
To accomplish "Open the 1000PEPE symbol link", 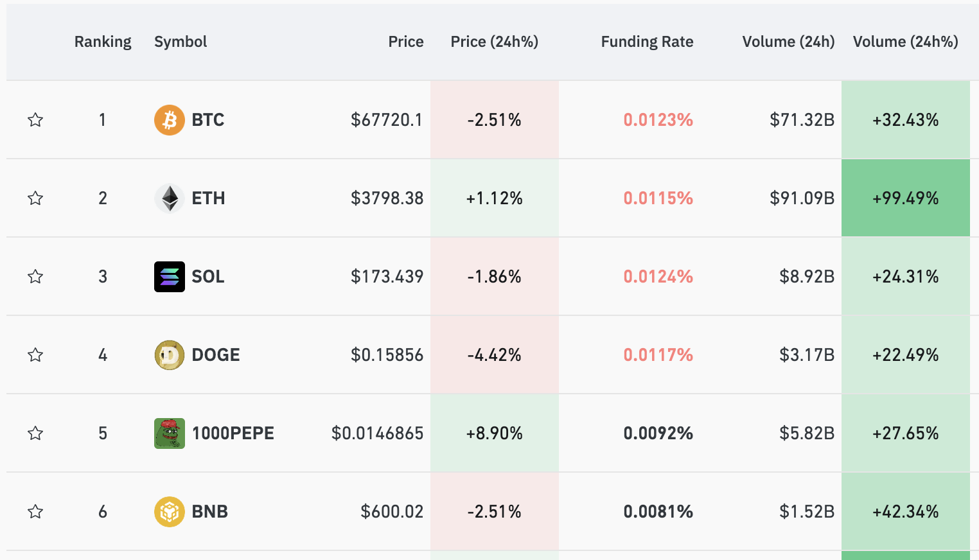I will coord(233,433).
